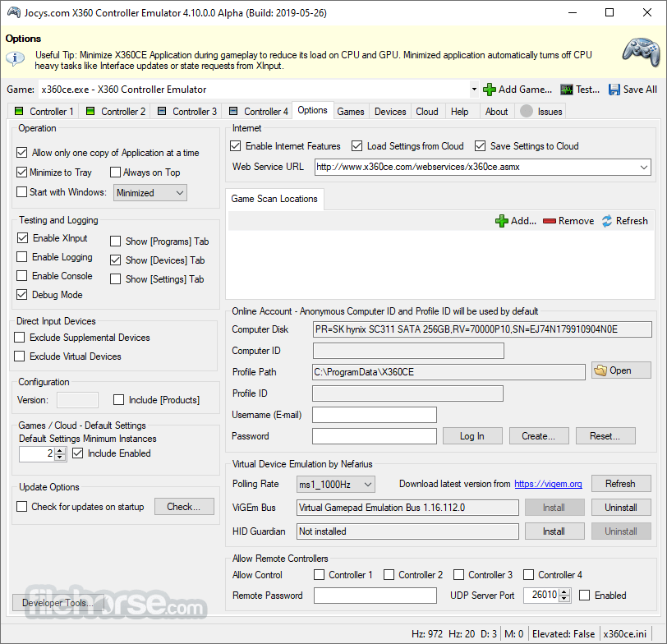Click x360ce.ini in the status bar
This screenshot has height=644, width=667.
(624, 634)
